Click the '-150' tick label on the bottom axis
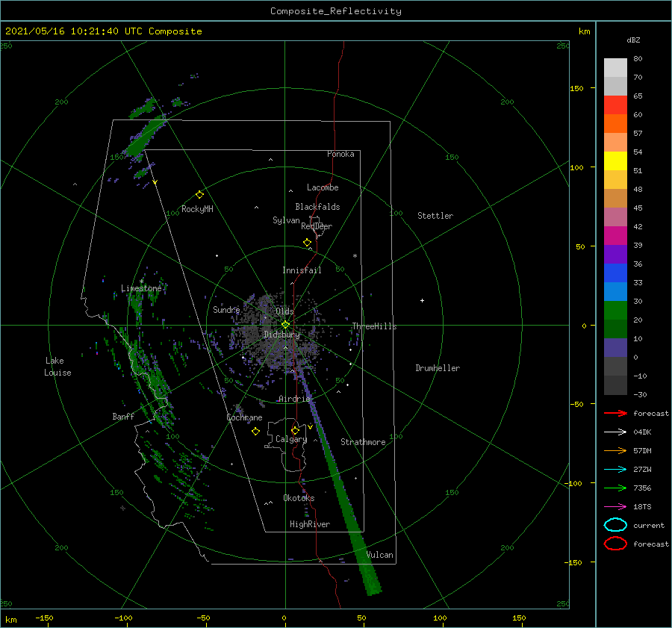The height and width of the screenshot is (628, 672). 44,618
